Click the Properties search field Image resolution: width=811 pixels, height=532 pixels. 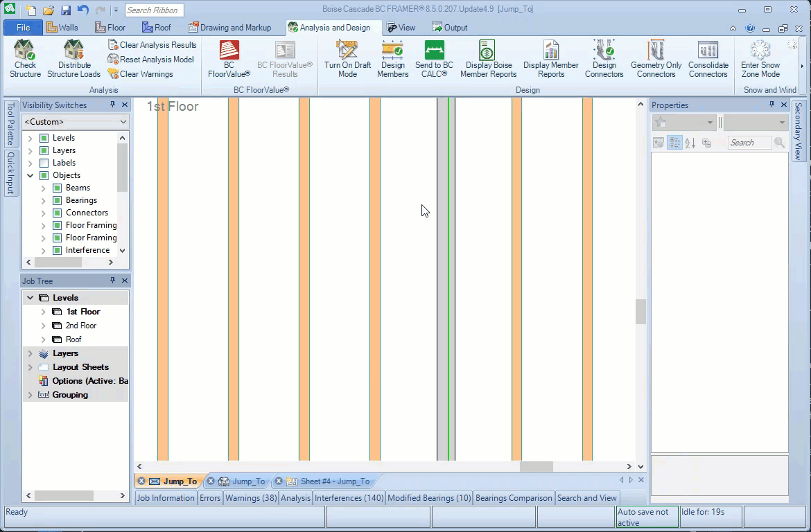click(749, 143)
